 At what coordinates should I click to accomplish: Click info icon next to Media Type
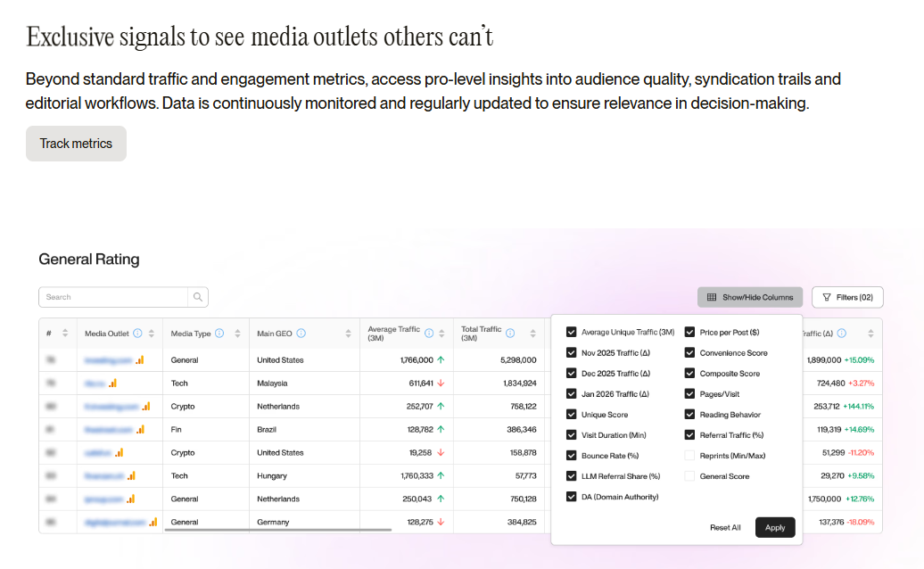pos(219,334)
